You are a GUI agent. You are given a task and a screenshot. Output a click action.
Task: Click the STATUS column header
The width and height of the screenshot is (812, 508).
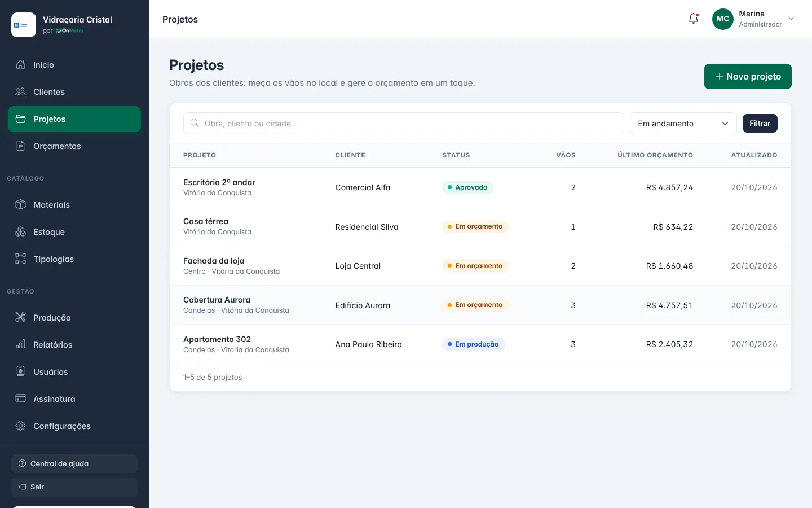coord(456,155)
